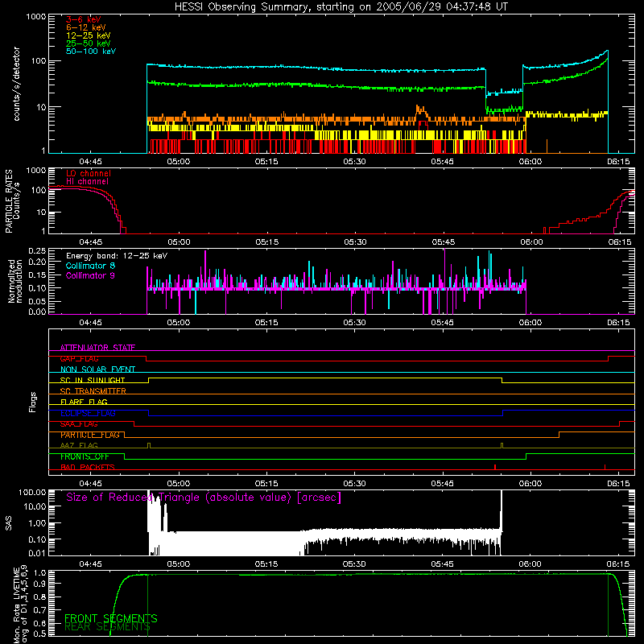The image size is (644, 644).
Task: Click the SAA_FLAG label
Action: [79, 424]
